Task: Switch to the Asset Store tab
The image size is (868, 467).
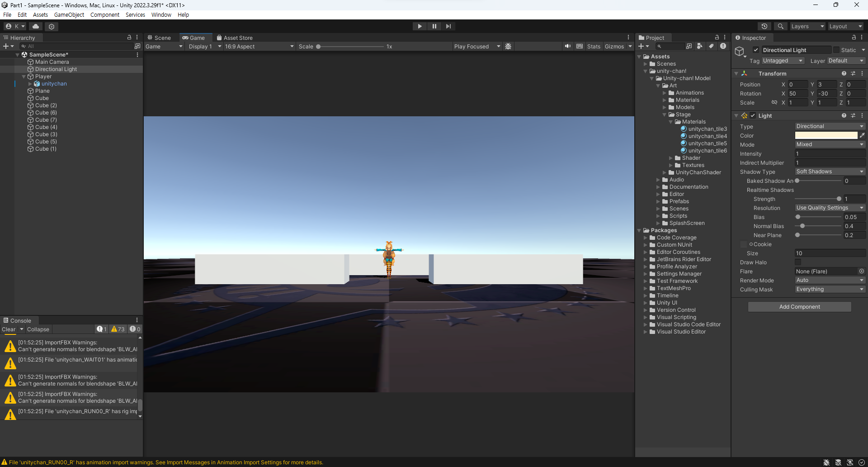Action: pyautogui.click(x=235, y=38)
